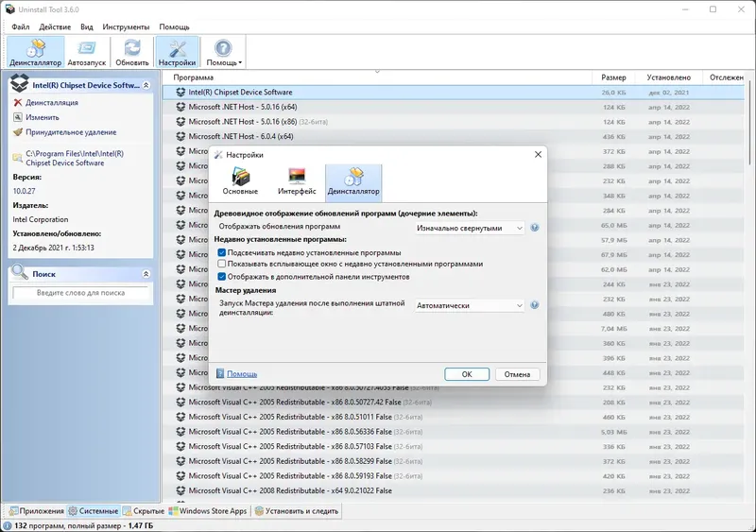Sort by the Размер column header
Screen dimensions: 756x532
613,77
